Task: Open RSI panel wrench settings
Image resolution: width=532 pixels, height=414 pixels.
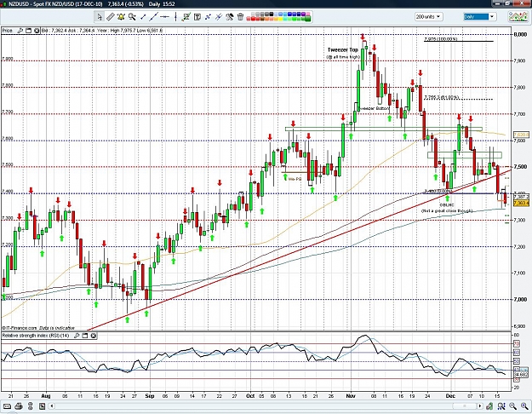Action: [77, 336]
